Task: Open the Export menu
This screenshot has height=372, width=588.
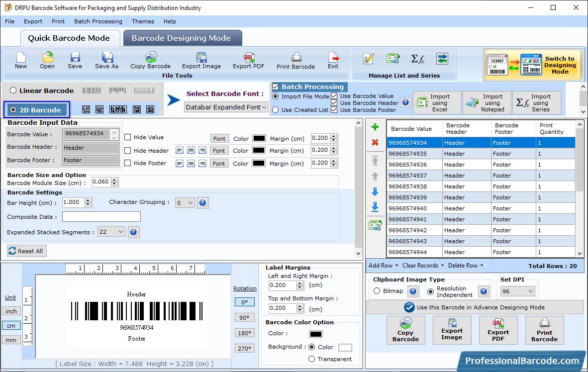Action: (33, 21)
